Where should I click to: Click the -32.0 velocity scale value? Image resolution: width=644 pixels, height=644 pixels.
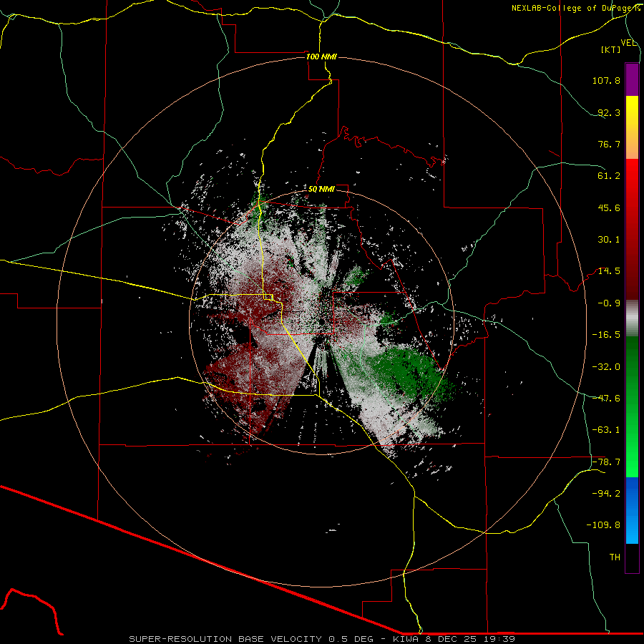click(x=606, y=367)
